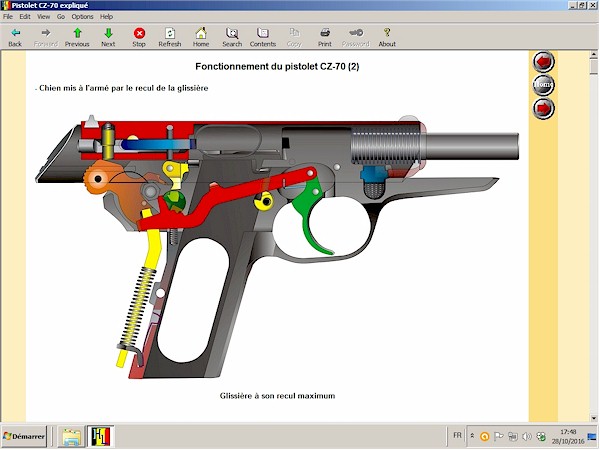The image size is (600, 450).
Task: Click the Démarrer start button
Action: (x=24, y=436)
